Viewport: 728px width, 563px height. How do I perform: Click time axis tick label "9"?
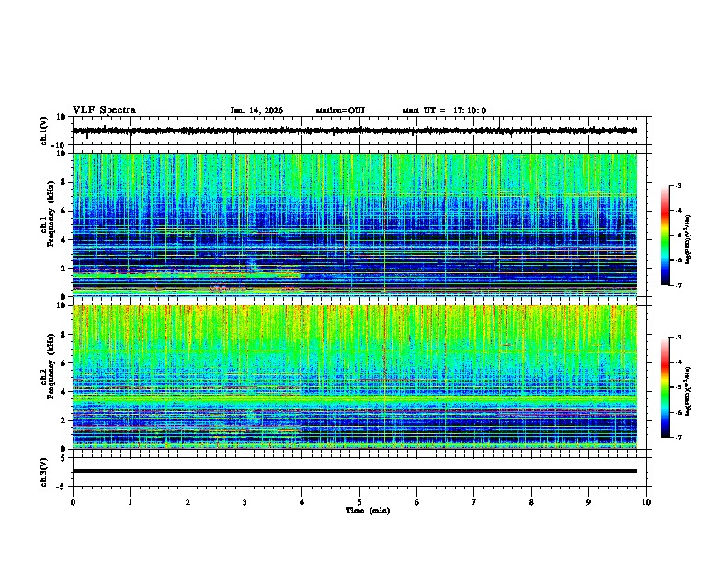click(588, 502)
